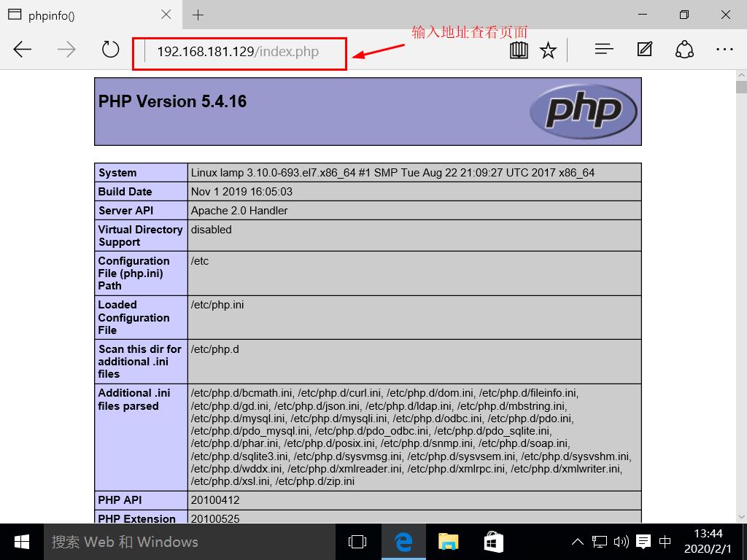The height and width of the screenshot is (560, 747).
Task: Click scrollbar up arrow on page
Action: point(741,75)
